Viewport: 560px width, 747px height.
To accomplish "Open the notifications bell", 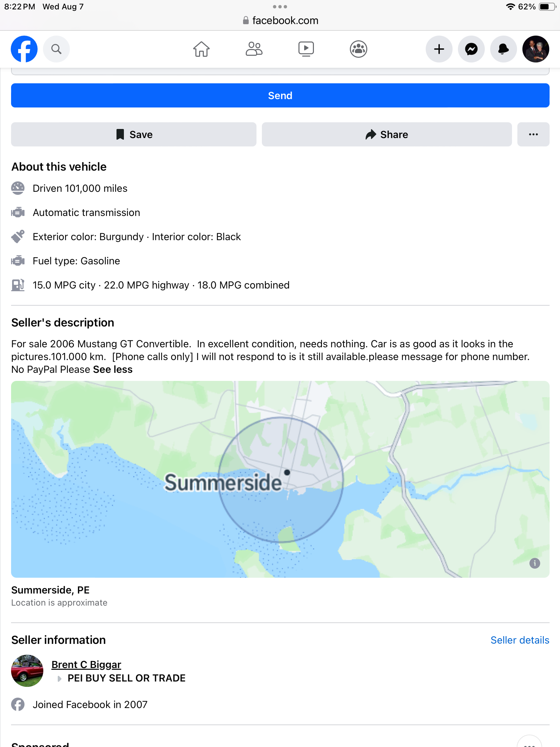I will (x=503, y=49).
